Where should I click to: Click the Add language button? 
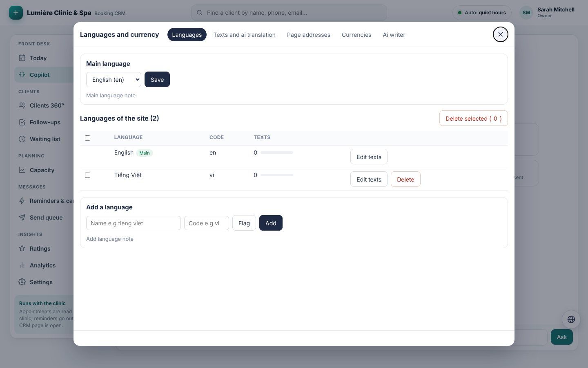coord(271,223)
